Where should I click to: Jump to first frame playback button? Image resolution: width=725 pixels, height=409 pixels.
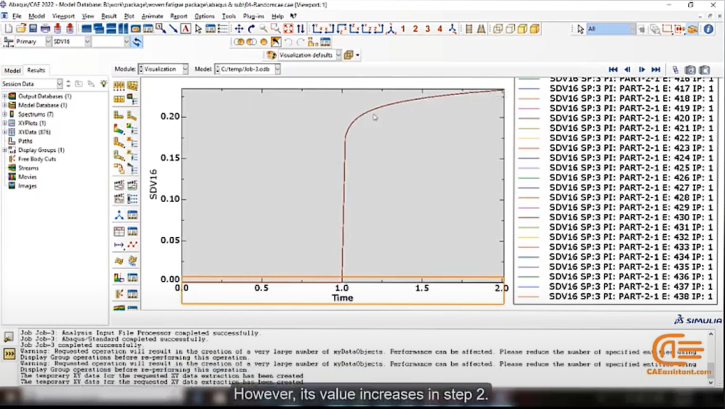[613, 69]
